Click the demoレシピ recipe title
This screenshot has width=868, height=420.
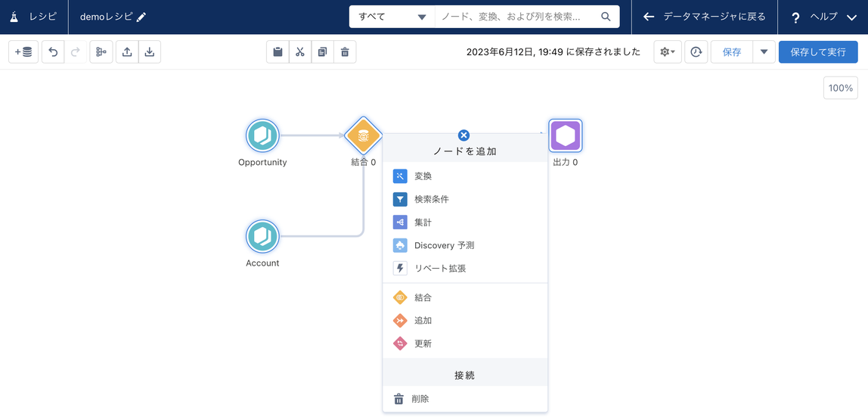pyautogui.click(x=107, y=17)
